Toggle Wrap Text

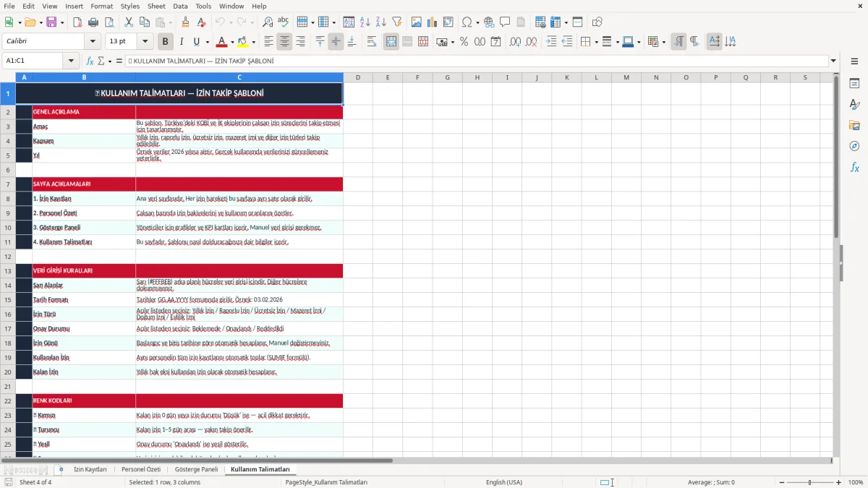tap(372, 42)
